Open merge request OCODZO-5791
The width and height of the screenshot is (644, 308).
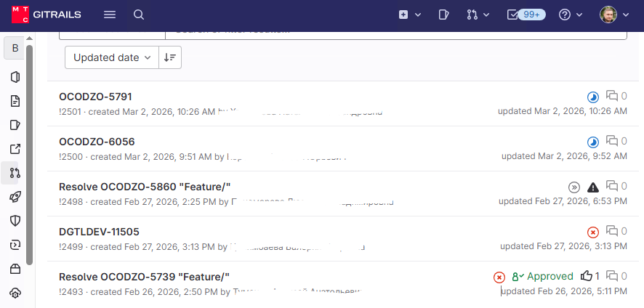(95, 97)
